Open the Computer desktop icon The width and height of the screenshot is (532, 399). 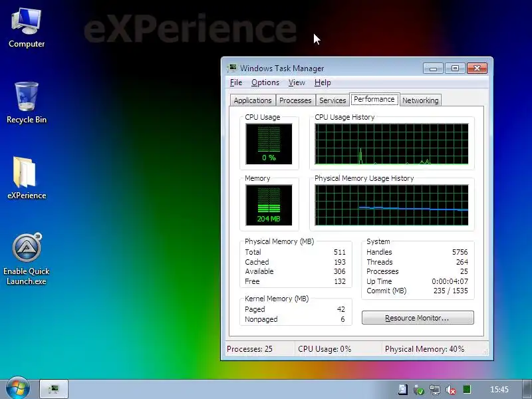tap(27, 28)
